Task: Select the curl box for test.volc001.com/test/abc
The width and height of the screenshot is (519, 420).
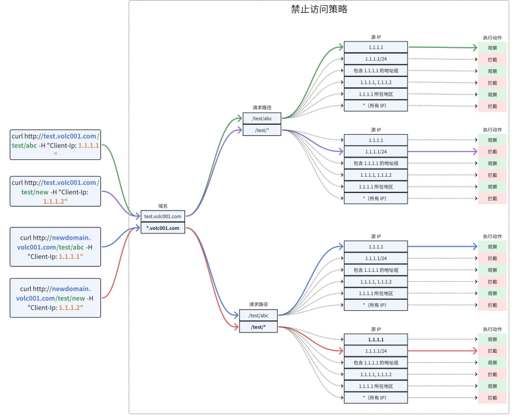Action: tap(55, 145)
